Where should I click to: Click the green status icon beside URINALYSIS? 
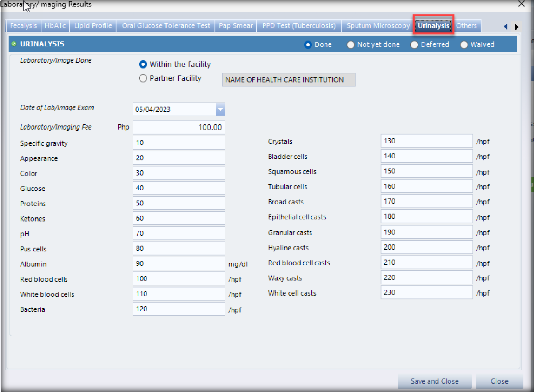pos(14,44)
